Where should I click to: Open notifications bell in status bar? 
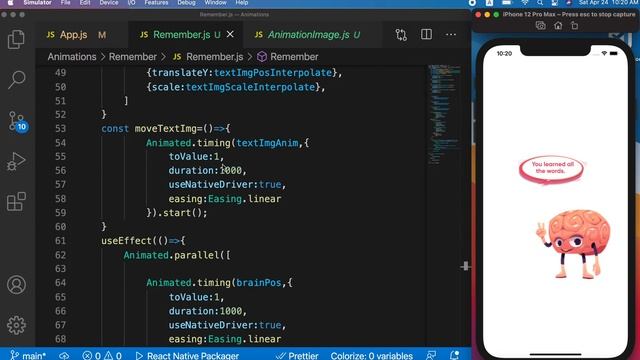454,356
